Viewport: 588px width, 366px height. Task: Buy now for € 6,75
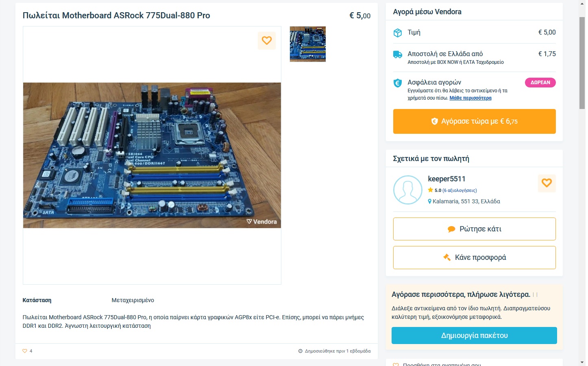(474, 121)
